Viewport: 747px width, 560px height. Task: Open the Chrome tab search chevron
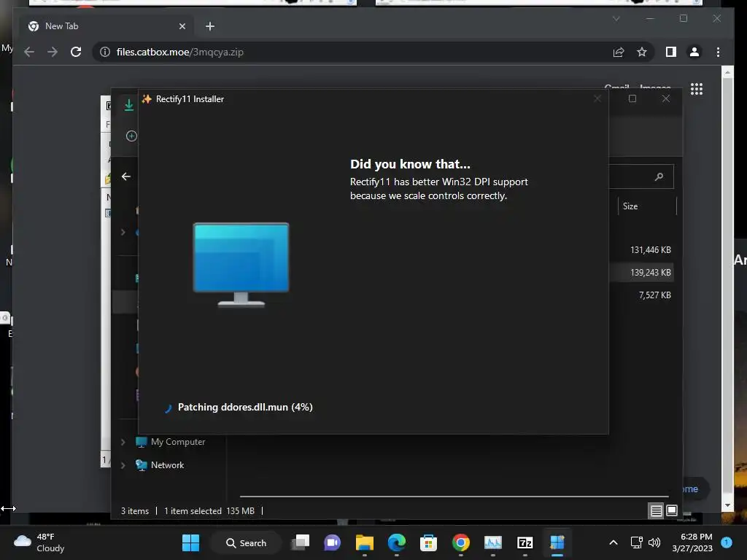pyautogui.click(x=616, y=18)
